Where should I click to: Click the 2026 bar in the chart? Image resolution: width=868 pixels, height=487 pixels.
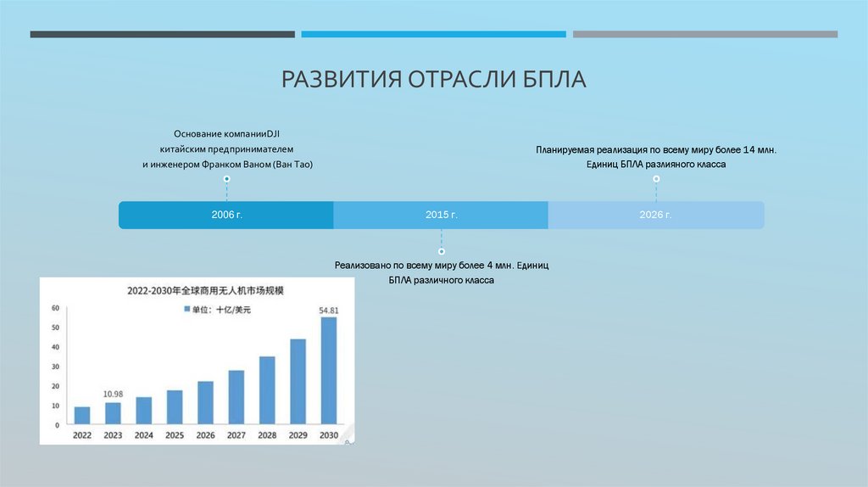pyautogui.click(x=205, y=403)
